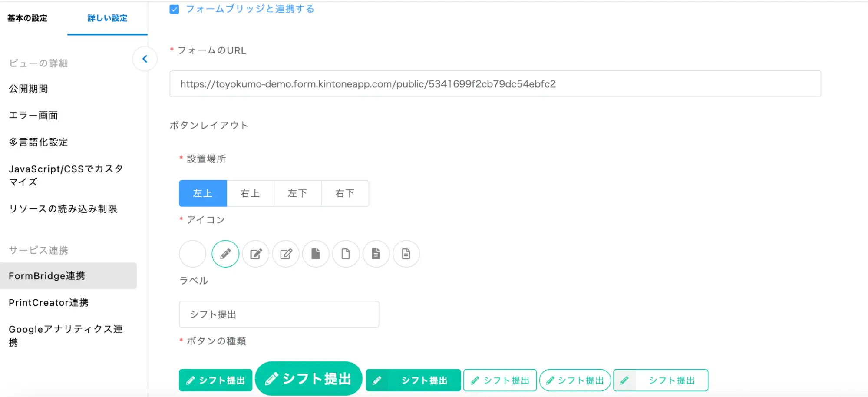Set button position to 左上
868x397 pixels.
pos(203,193)
